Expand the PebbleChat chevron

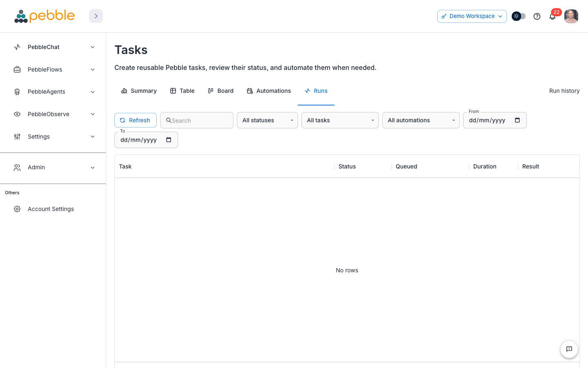[93, 47]
